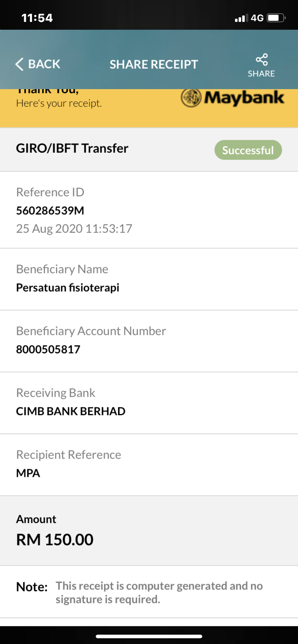298x644 pixels.
Task: Tap account number 8000505817
Action: pyautogui.click(x=48, y=349)
